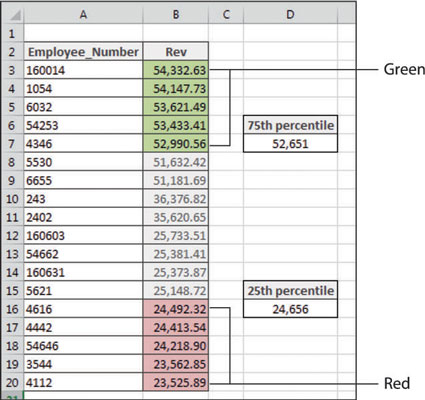
Task: Click red cell with 23,525.89
Action: pos(176,383)
